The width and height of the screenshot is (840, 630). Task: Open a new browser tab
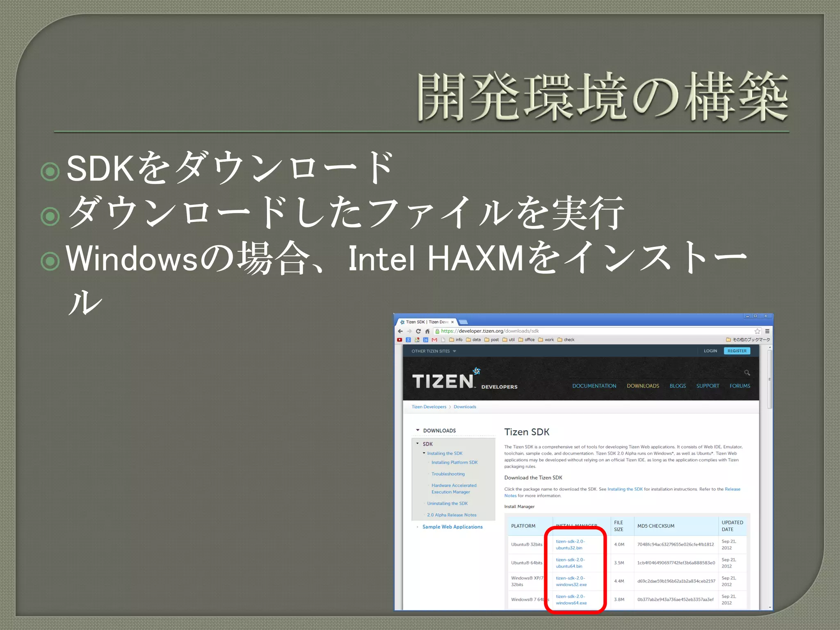pyautogui.click(x=463, y=322)
